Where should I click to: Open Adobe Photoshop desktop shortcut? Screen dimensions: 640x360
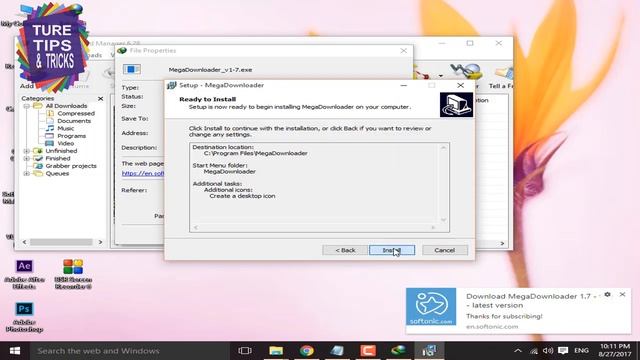click(24, 317)
